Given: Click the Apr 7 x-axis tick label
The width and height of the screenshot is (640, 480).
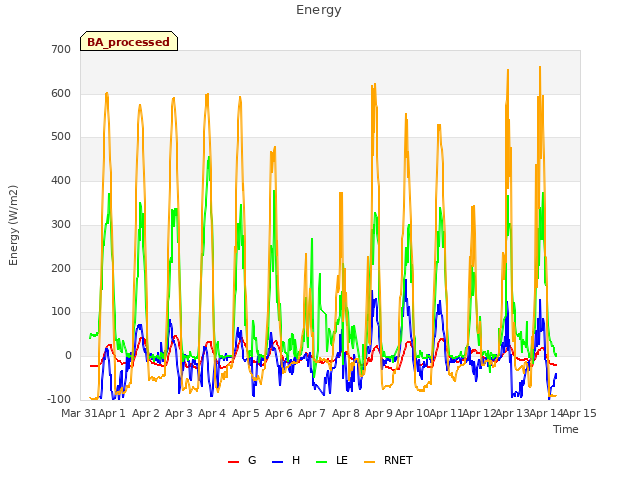Looking at the screenshot, I should (x=312, y=413).
